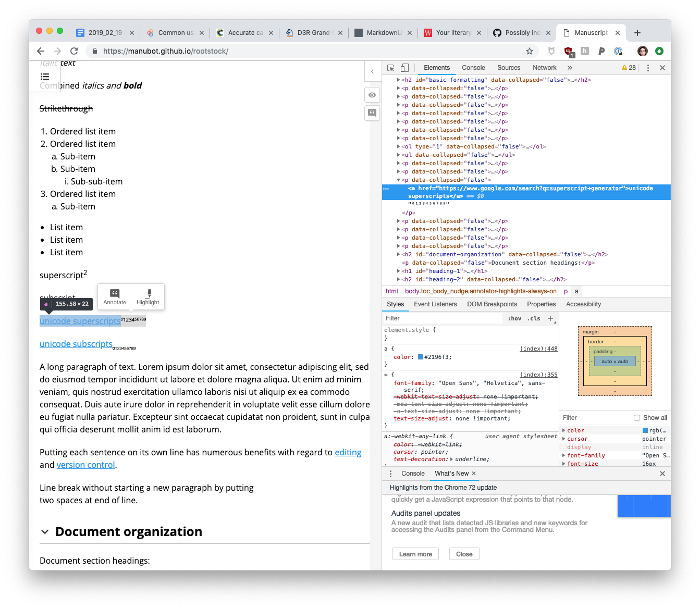Toggle the .cls classes button
Screen dimensions: 700x609
coord(534,318)
